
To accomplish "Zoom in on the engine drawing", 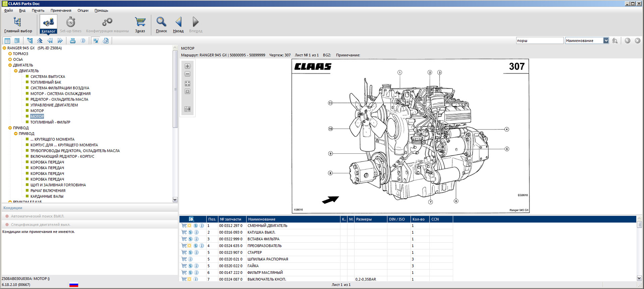I will tap(188, 66).
